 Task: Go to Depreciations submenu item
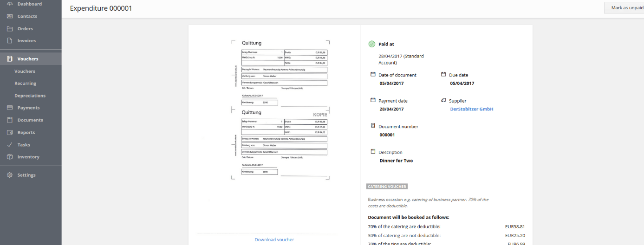click(30, 96)
